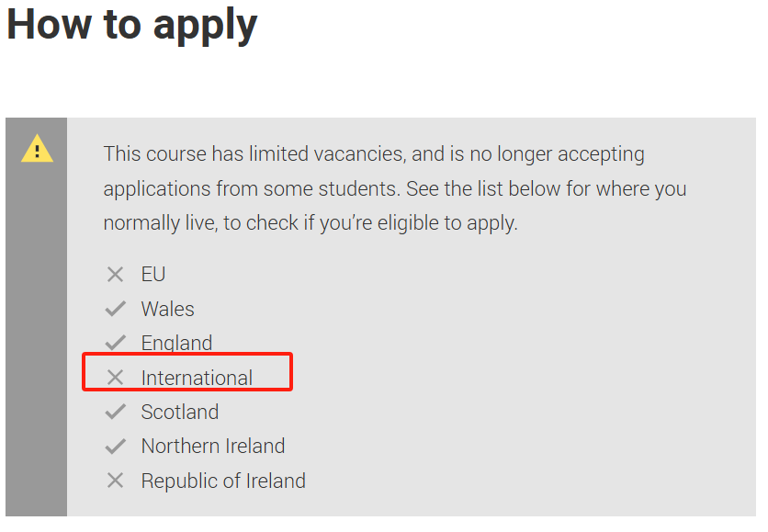
Task: Click the dark grey alert side bar
Action: (36, 316)
